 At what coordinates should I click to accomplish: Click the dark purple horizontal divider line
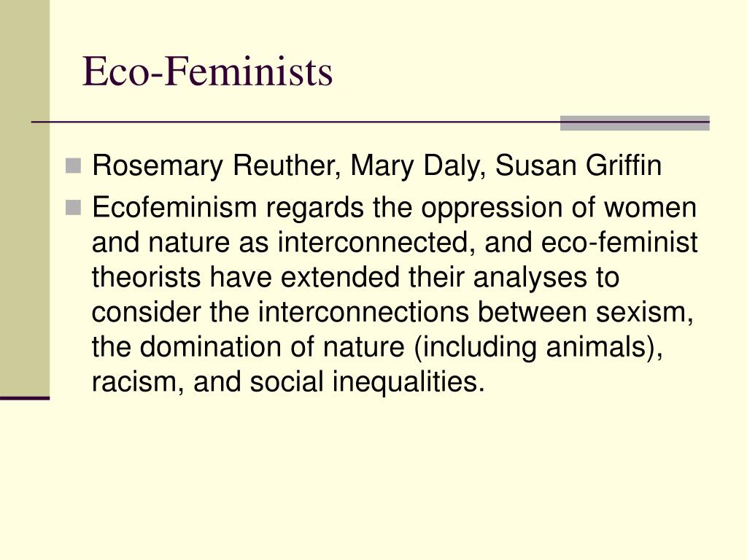(370, 122)
